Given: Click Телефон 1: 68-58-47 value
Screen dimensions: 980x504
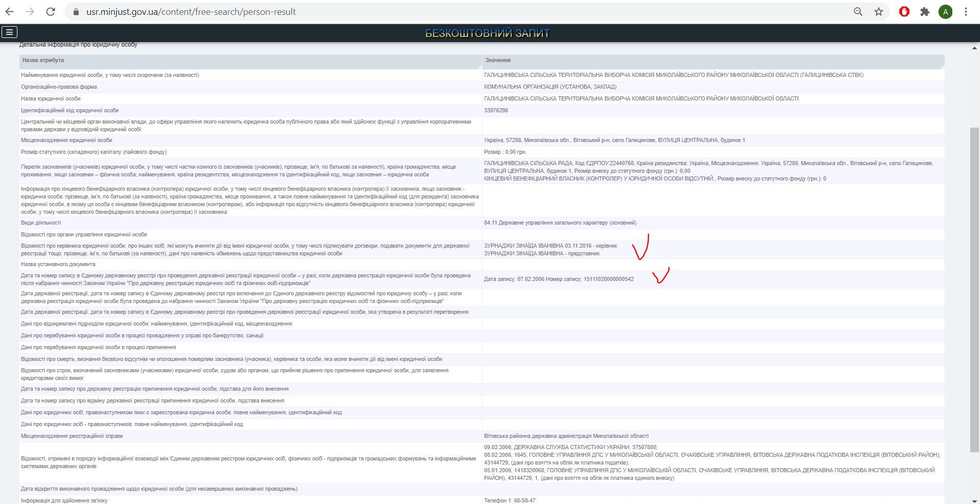Looking at the screenshot, I should coord(510,500).
